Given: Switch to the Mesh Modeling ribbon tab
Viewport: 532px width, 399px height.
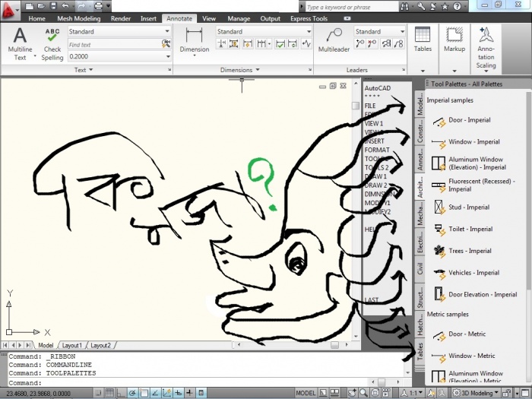Looking at the screenshot, I should click(x=78, y=18).
